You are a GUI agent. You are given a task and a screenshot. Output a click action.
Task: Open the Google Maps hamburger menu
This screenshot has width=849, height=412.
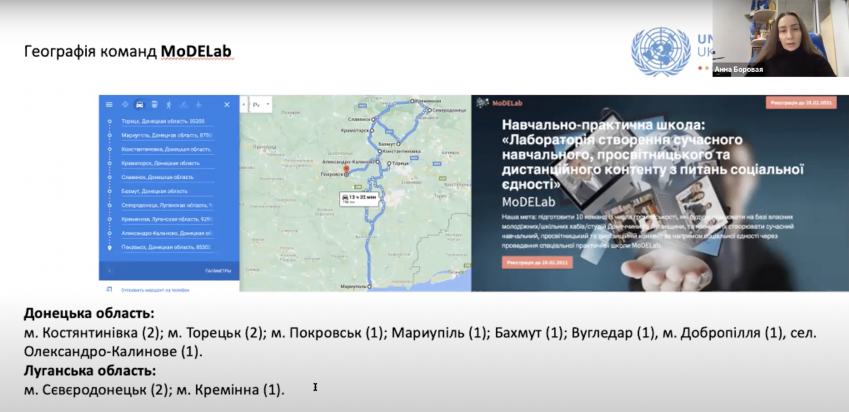[109, 104]
